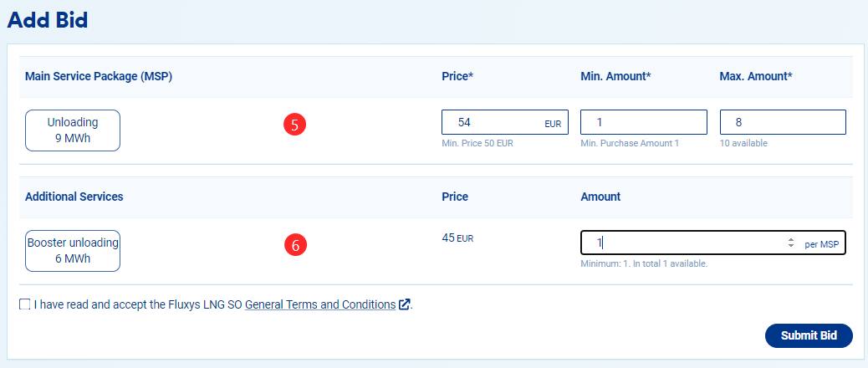Choose the Booster unloading 6 MWh button
This screenshot has height=368, width=868.
73,251
